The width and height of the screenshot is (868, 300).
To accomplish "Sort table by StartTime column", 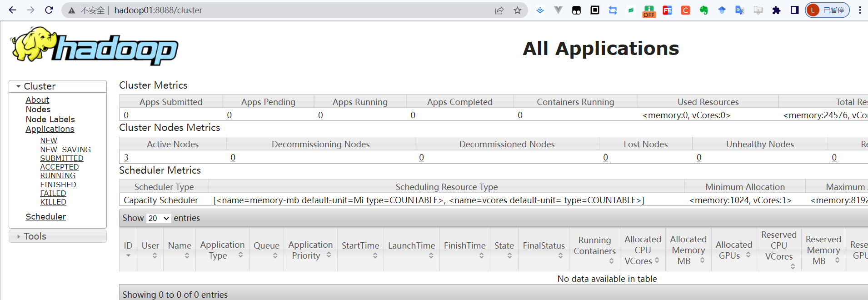I will tap(360, 249).
